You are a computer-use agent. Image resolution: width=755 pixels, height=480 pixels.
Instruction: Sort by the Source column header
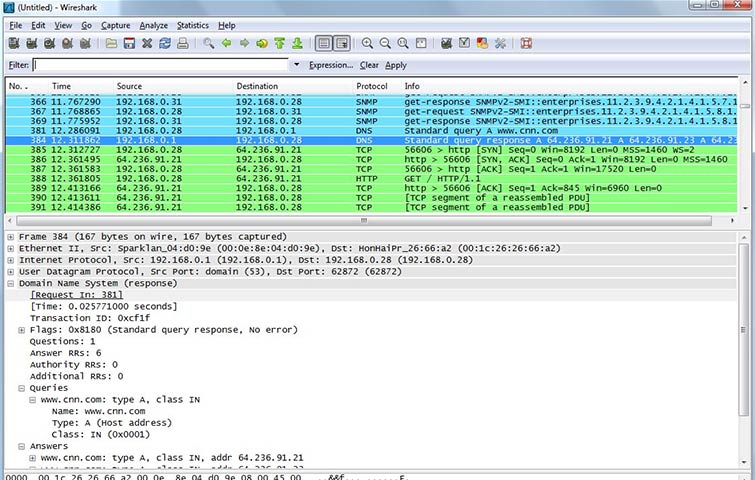point(129,86)
